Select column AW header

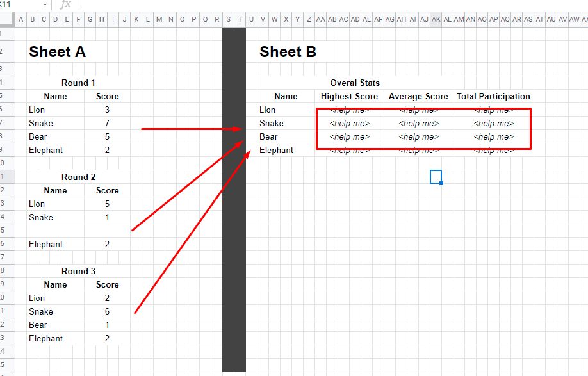[574, 19]
